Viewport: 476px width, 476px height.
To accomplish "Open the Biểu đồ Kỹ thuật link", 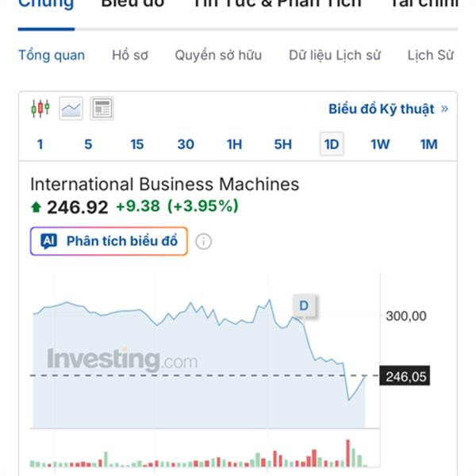I will (382, 109).
